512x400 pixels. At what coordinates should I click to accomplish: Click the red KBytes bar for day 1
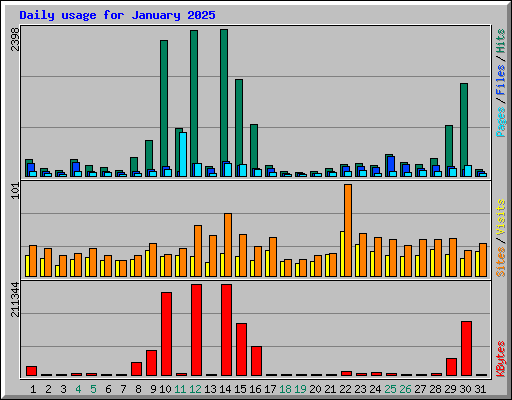[31, 371]
